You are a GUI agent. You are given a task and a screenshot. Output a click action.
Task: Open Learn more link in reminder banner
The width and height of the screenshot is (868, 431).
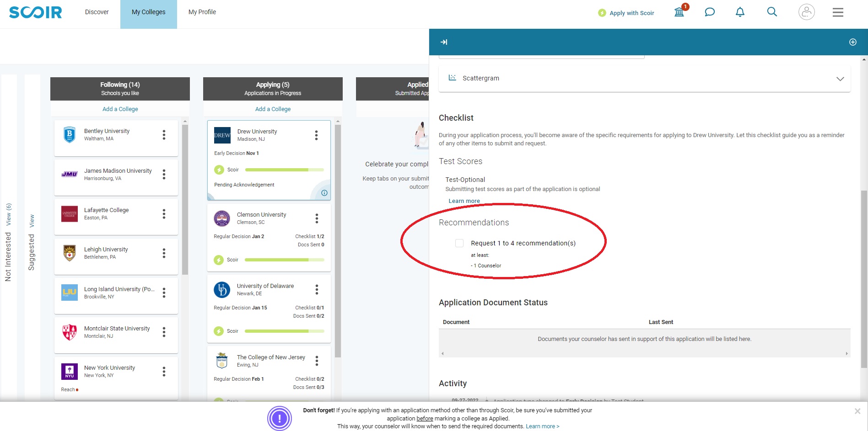click(x=542, y=426)
